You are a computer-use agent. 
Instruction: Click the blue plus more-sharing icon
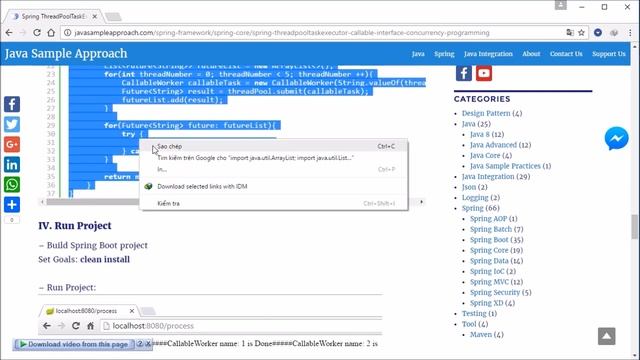click(x=12, y=204)
